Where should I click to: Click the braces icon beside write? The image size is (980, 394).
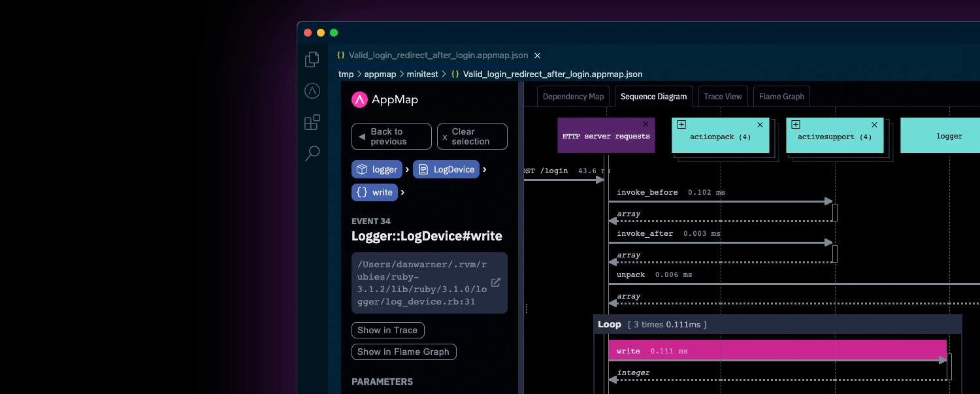click(361, 192)
